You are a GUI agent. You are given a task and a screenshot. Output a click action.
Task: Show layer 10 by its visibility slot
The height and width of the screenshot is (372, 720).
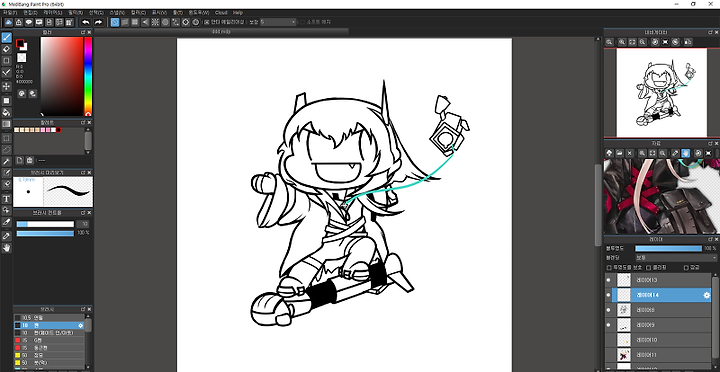pos(608,340)
